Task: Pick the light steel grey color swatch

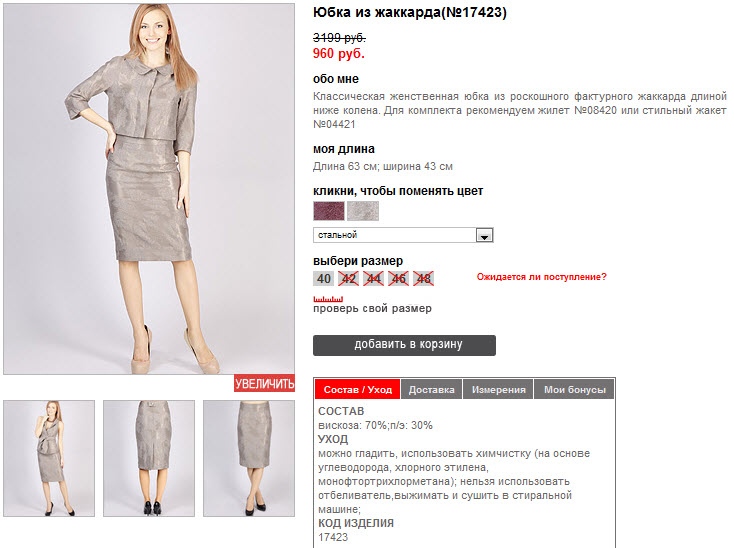Action: point(363,211)
